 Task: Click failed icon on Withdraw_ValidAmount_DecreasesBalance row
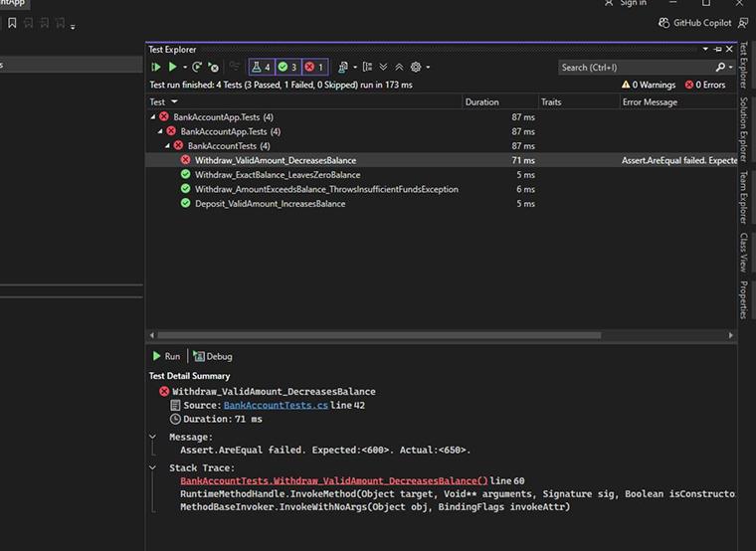click(186, 159)
